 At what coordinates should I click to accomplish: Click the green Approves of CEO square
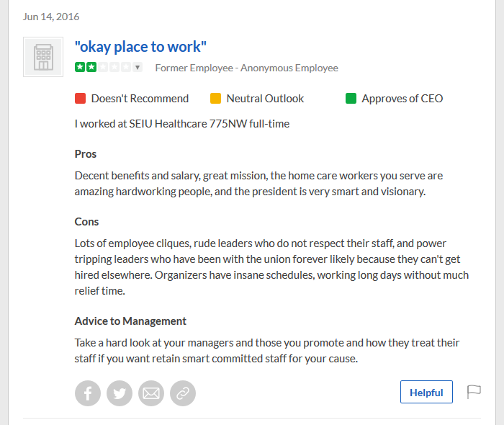pyautogui.click(x=351, y=99)
